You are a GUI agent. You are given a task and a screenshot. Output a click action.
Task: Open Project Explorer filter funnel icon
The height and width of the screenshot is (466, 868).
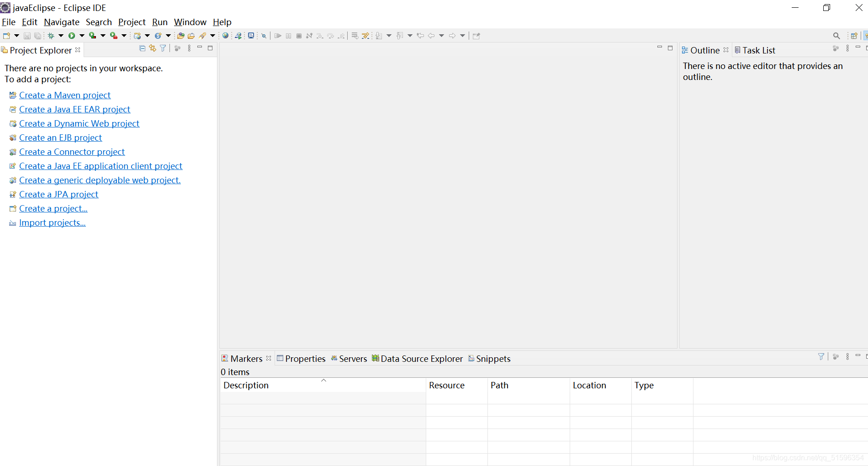click(163, 48)
